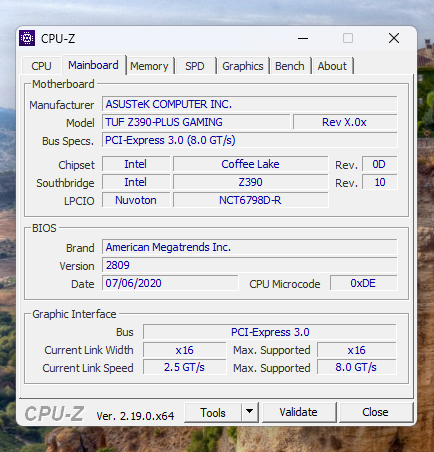Close CPU-Z with the X button
Viewport: 434px width, 452px height.
pos(394,38)
